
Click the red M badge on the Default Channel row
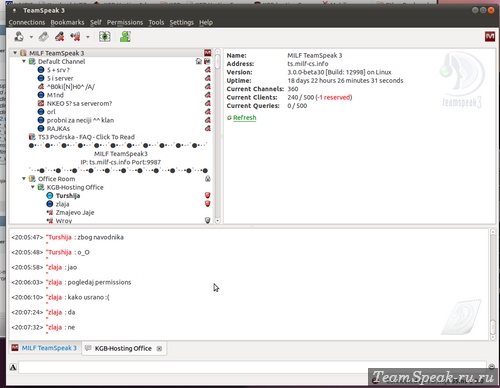click(207, 61)
